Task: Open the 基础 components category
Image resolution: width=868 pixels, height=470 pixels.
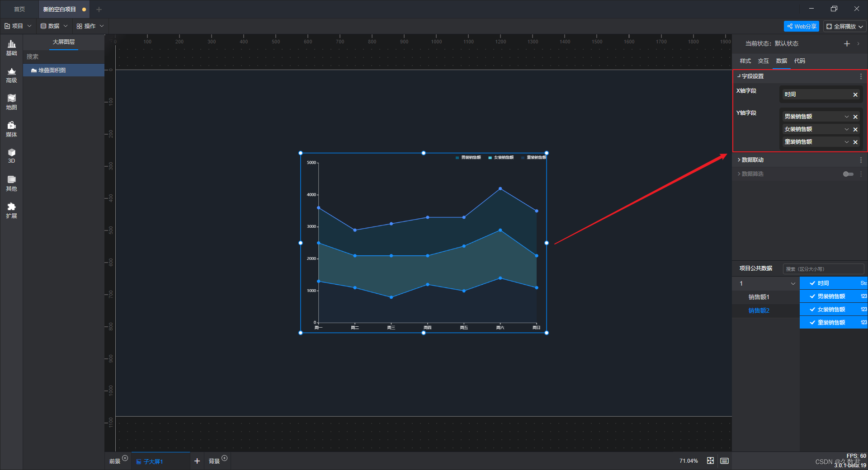Action: click(x=11, y=48)
